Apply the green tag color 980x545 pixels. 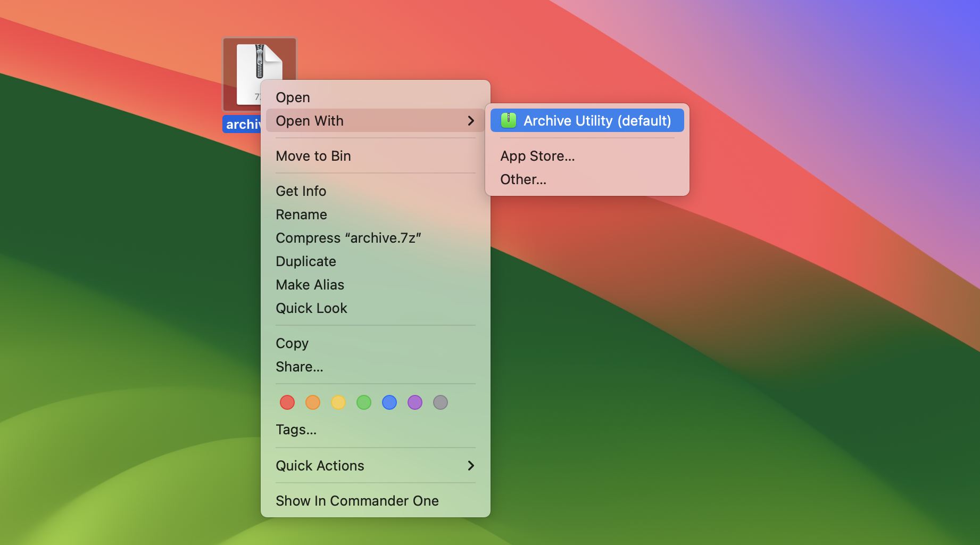364,402
